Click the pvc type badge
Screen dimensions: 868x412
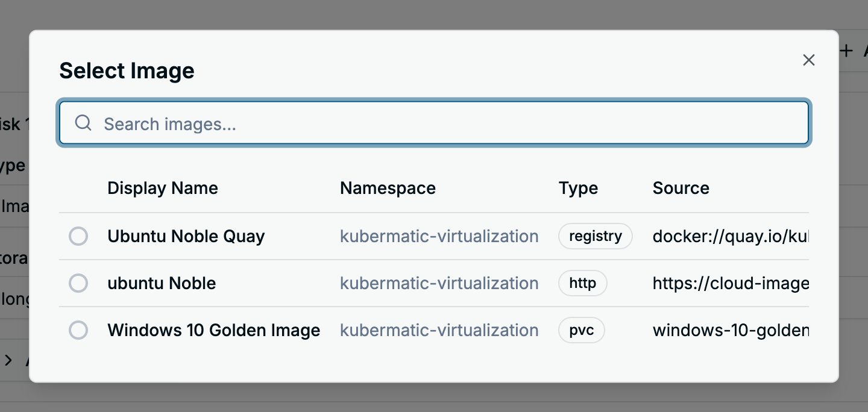(x=582, y=330)
